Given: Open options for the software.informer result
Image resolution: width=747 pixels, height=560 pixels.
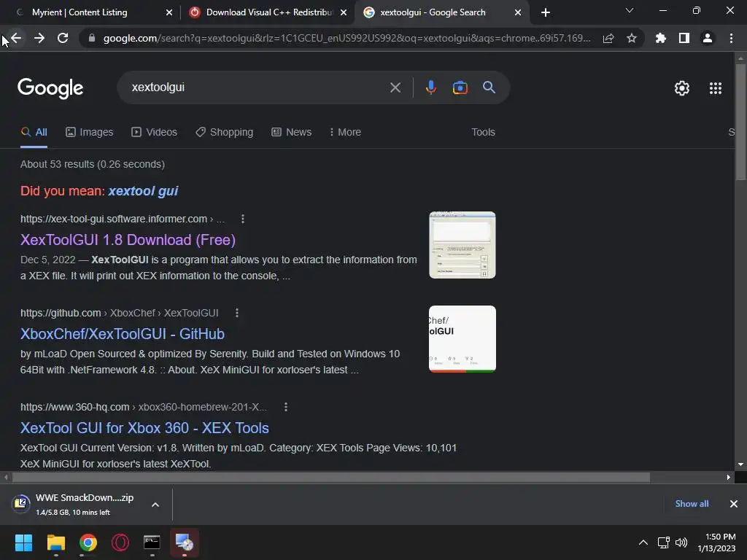Looking at the screenshot, I should click(243, 219).
